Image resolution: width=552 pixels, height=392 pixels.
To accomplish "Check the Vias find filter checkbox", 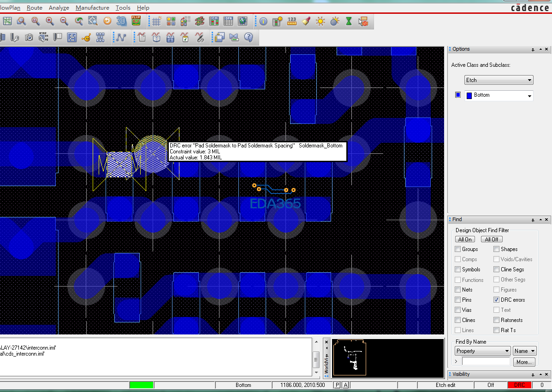I will 458,310.
